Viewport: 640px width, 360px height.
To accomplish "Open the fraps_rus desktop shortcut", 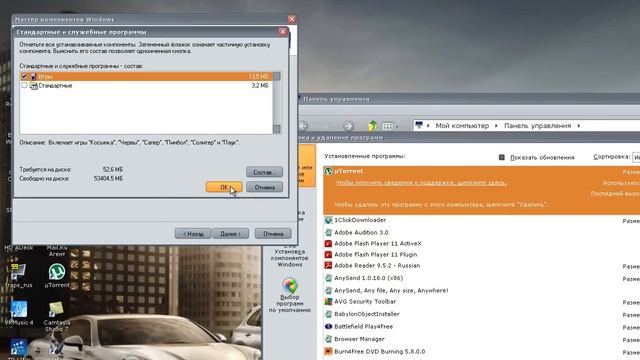I will [x=18, y=276].
